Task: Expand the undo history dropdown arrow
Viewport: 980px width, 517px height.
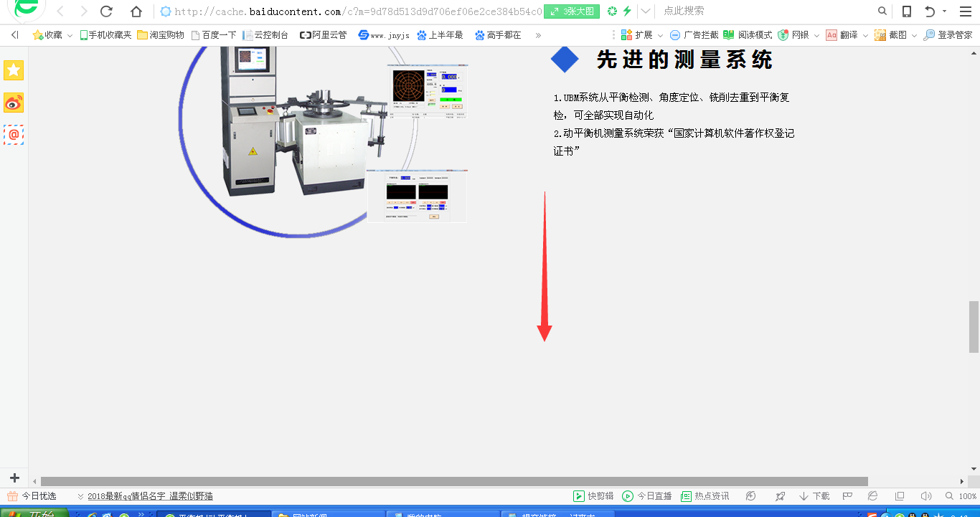Action: [944, 11]
